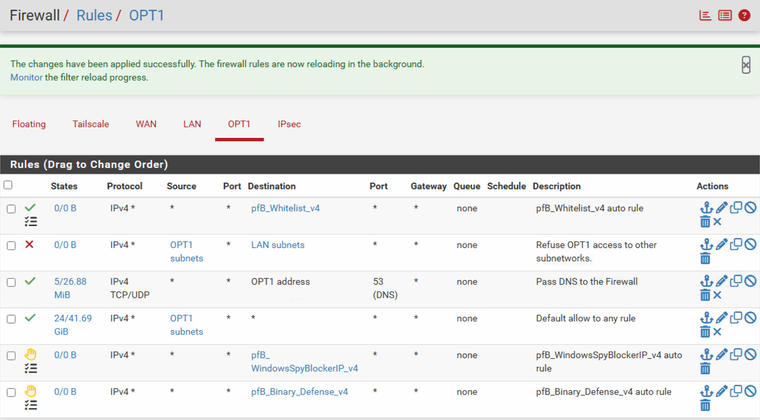Switch to the Tailscale tab

coord(91,124)
